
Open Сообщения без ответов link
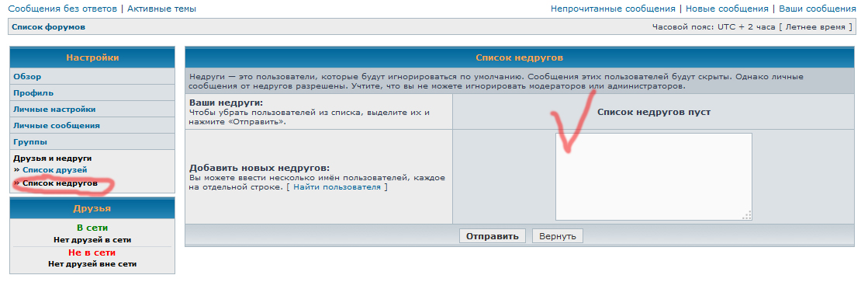(x=63, y=9)
